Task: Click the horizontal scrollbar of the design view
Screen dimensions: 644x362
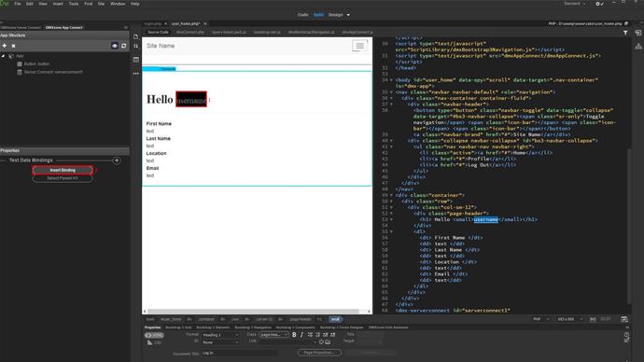Action: point(253,312)
